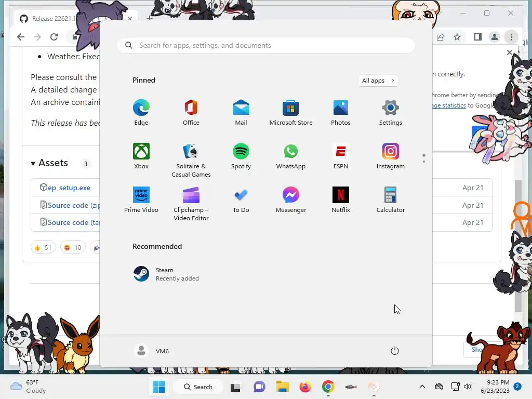Reload the Chrome page
This screenshot has height=399, width=532.
pyautogui.click(x=54, y=37)
